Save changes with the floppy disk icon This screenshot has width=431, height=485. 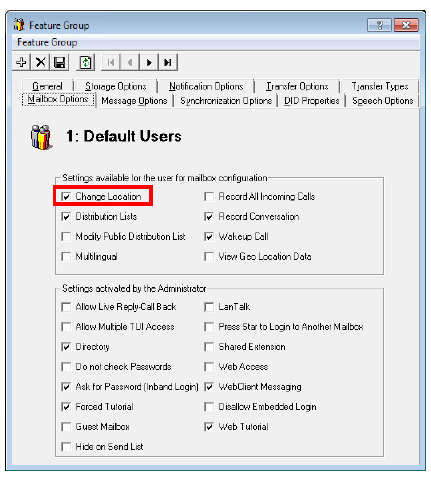coord(60,62)
